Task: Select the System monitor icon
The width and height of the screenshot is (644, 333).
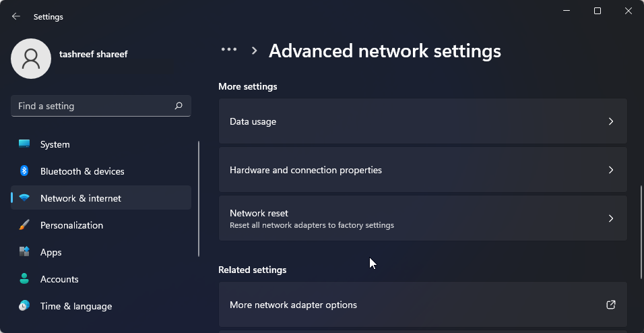Action: 24,144
